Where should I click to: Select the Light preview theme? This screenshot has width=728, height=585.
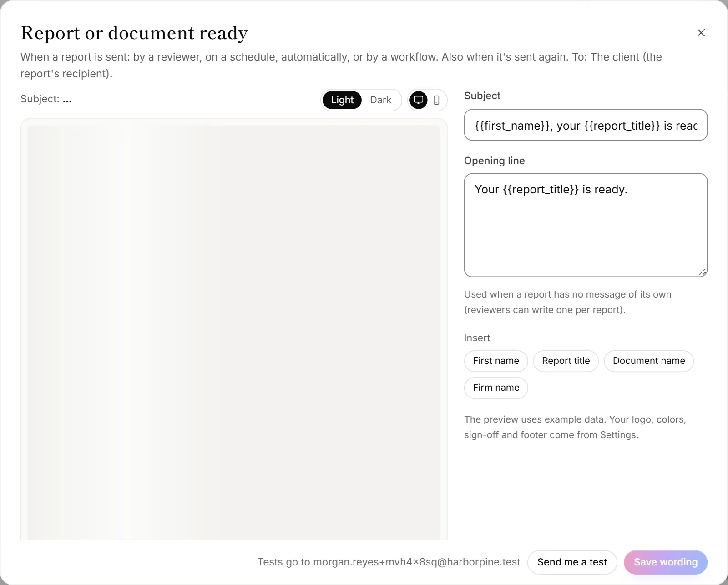click(x=342, y=100)
